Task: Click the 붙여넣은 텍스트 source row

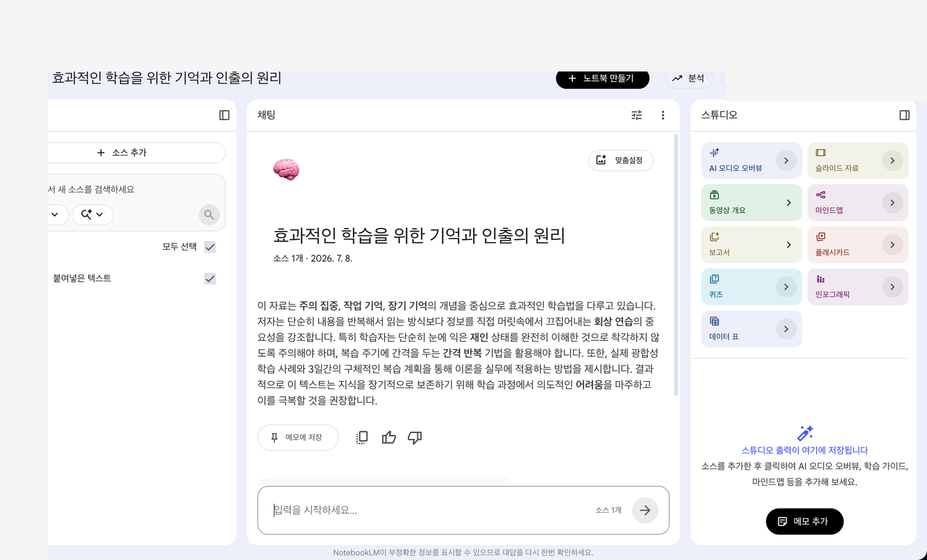Action: click(136, 278)
